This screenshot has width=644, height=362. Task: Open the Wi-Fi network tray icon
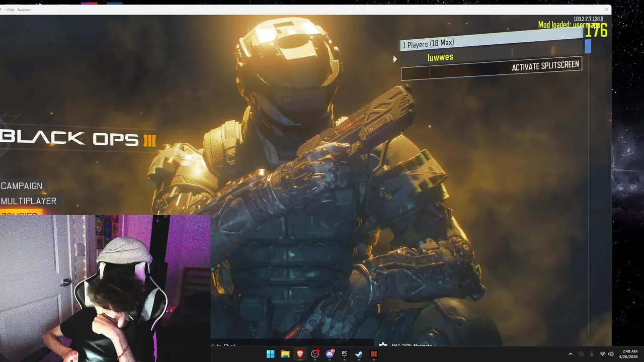click(x=602, y=354)
